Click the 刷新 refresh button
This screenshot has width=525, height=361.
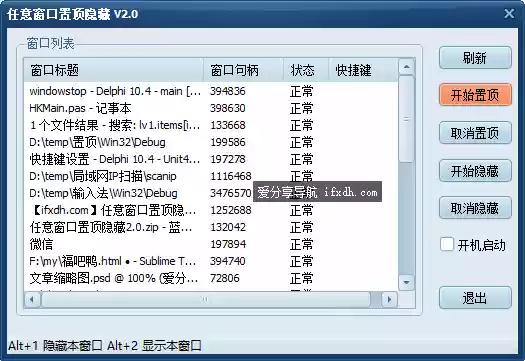tap(475, 58)
